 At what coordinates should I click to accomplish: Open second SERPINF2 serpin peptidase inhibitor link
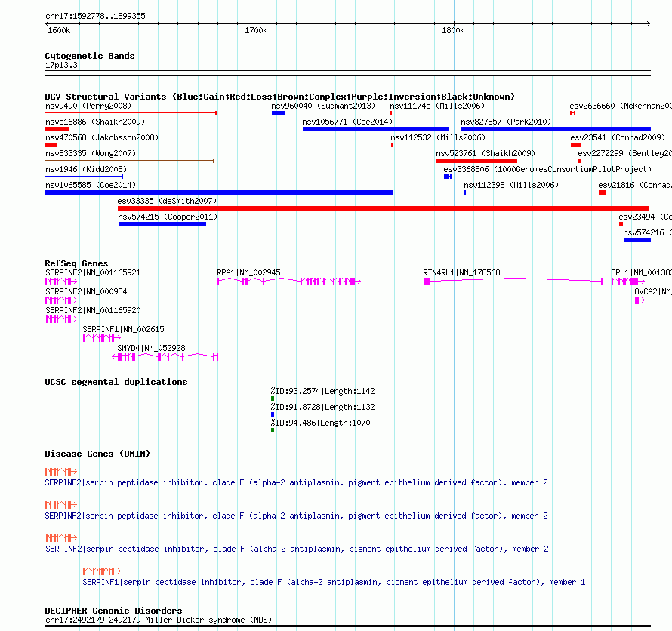point(296,516)
